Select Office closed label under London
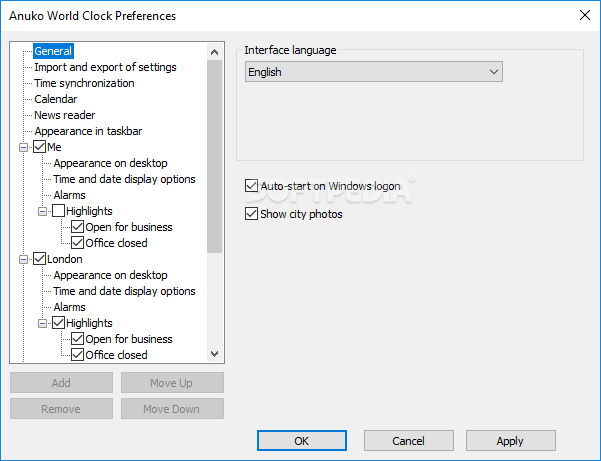The image size is (601, 461). coord(116,355)
